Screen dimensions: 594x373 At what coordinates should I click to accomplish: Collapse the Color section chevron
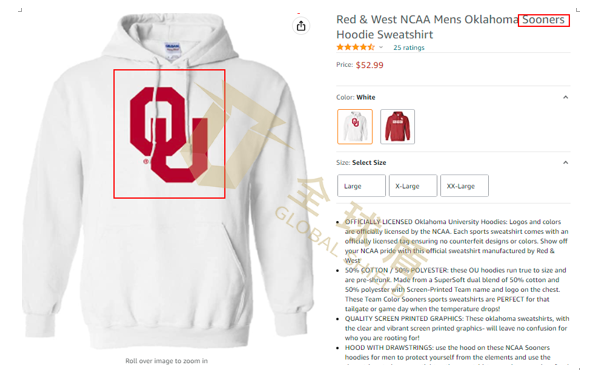pyautogui.click(x=565, y=97)
